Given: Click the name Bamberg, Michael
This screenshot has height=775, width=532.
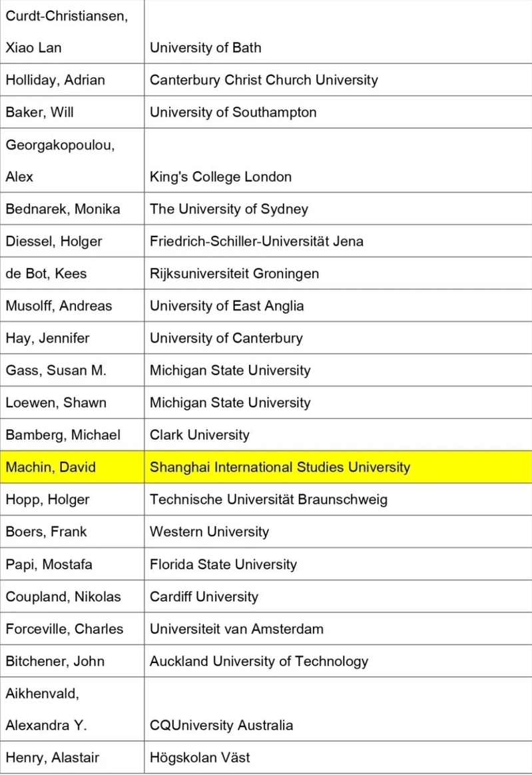Looking at the screenshot, I should point(63,435).
